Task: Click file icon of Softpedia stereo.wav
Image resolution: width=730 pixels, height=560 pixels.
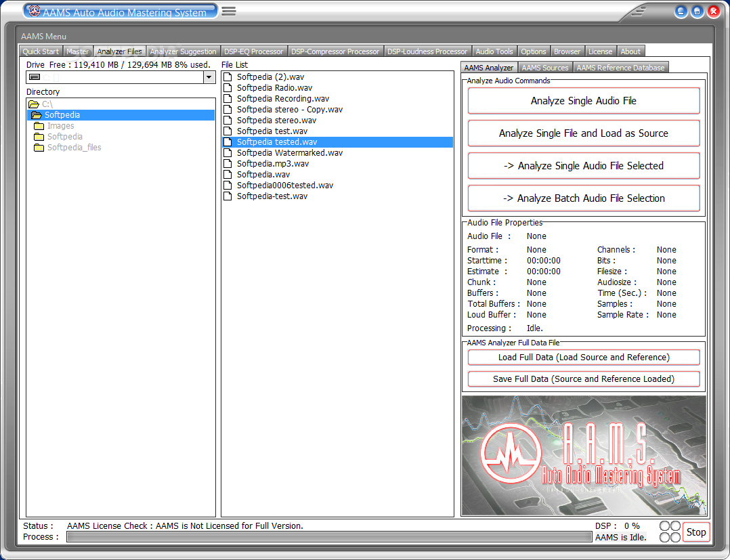Action: pyautogui.click(x=228, y=120)
